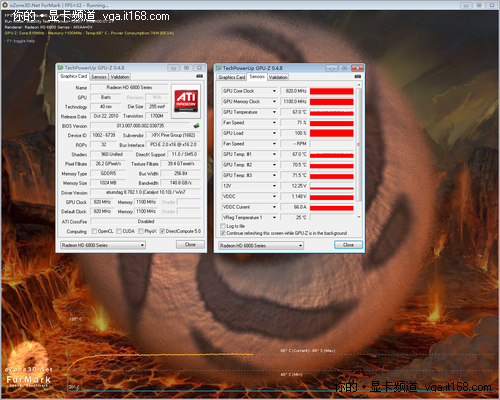
Task: Open the GPU Core Clock sensor dropdown
Action: 274,91
